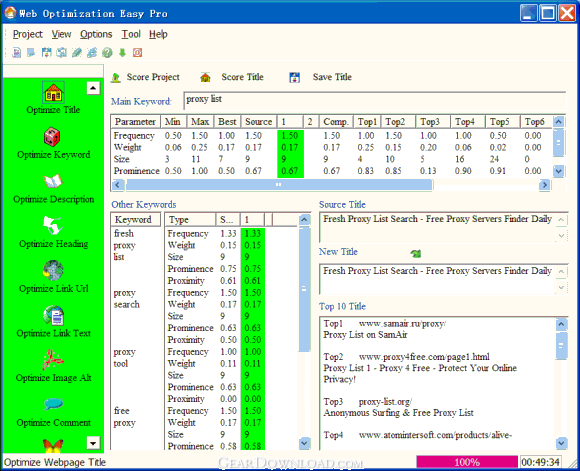Image resolution: width=580 pixels, height=471 pixels.
Task: Open the Tool menu
Action: click(131, 34)
